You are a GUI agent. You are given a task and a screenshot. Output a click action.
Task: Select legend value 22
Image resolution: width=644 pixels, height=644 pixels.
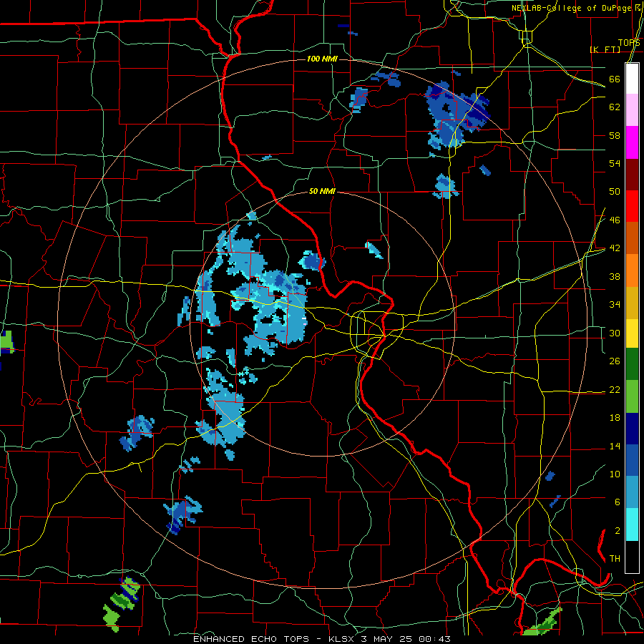615,389
